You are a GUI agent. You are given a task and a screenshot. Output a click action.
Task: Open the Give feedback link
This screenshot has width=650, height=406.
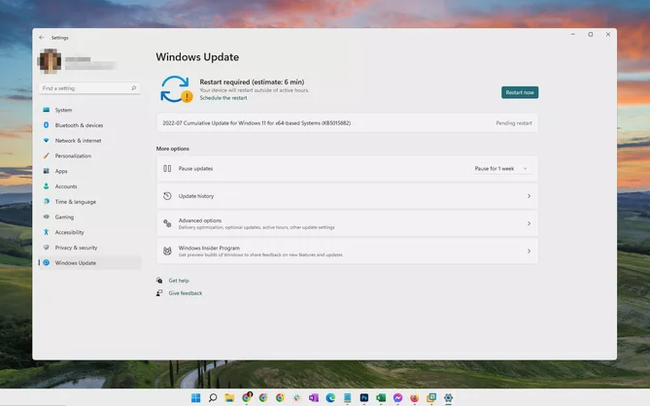pos(185,293)
